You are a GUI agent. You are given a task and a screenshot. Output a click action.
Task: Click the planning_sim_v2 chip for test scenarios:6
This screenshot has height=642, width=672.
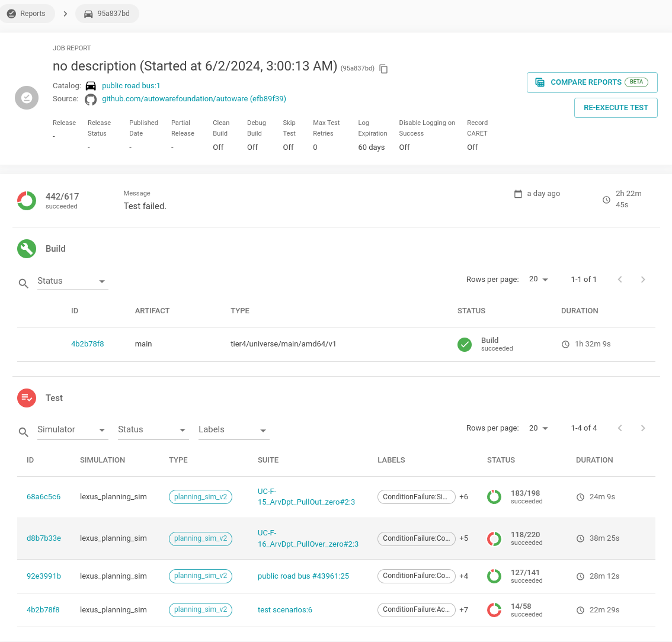click(x=200, y=610)
